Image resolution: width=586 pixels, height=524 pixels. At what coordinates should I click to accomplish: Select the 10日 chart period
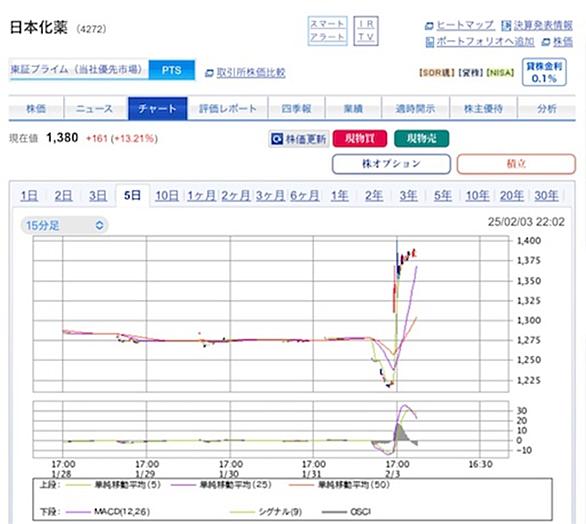(x=167, y=195)
